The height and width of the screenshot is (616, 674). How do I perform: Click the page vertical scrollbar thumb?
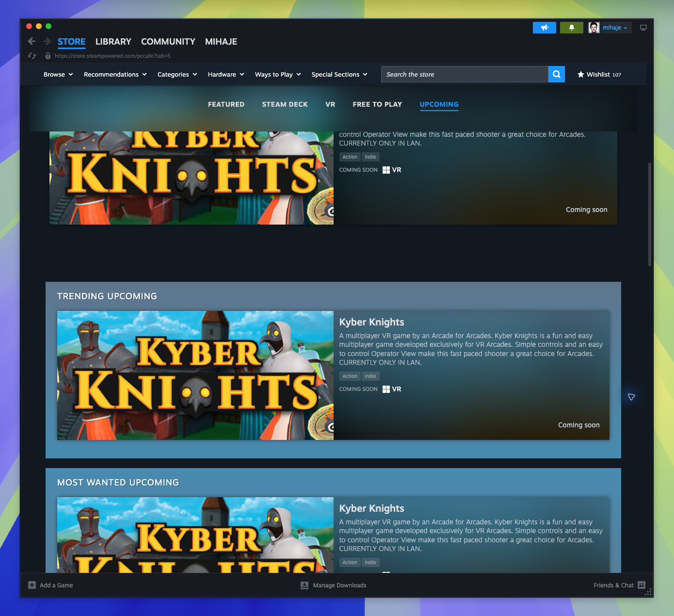[650, 214]
